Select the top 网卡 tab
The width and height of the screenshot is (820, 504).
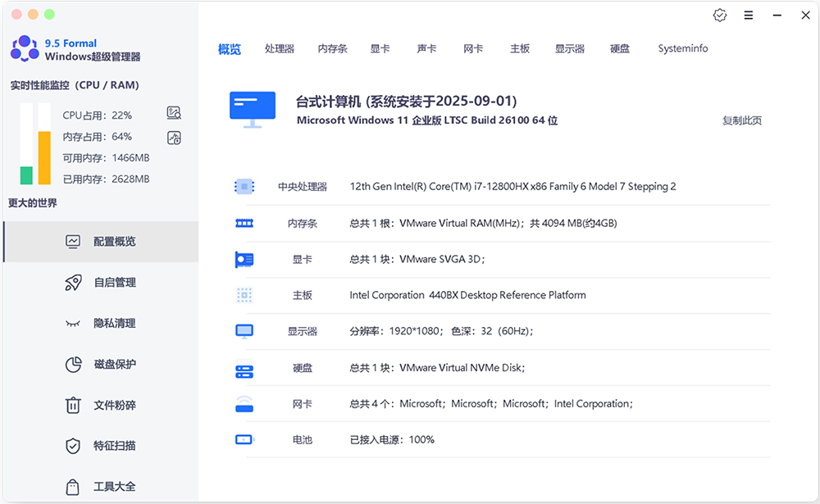click(473, 48)
